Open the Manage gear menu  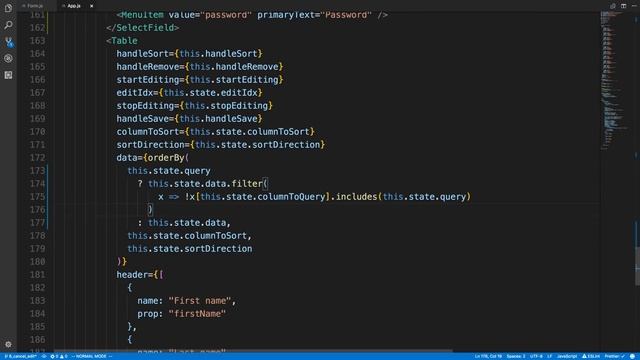[x=8, y=344]
